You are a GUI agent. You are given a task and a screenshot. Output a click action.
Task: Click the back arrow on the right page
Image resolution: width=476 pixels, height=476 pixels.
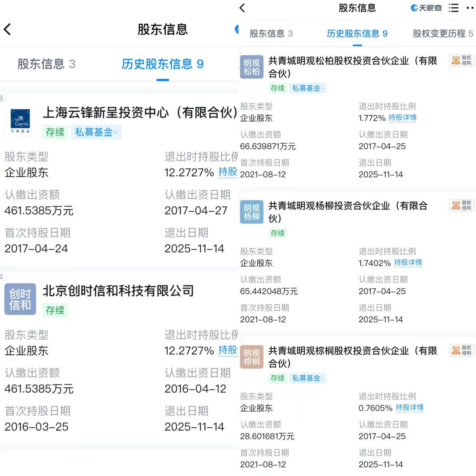[x=242, y=8]
